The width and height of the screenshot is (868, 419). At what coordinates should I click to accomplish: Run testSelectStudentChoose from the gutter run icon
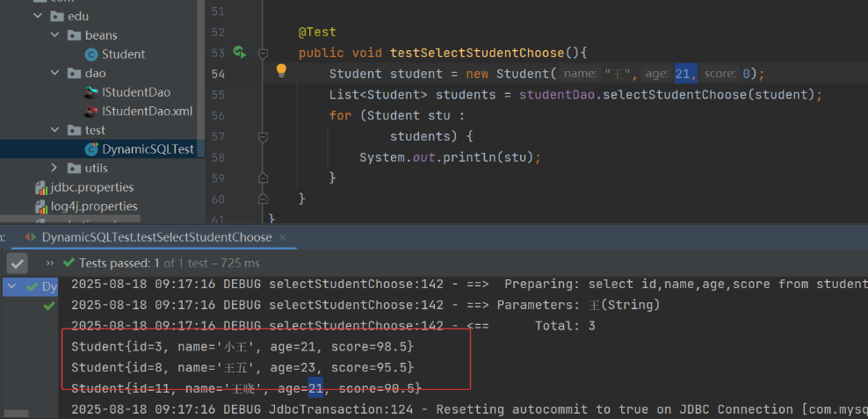click(240, 53)
